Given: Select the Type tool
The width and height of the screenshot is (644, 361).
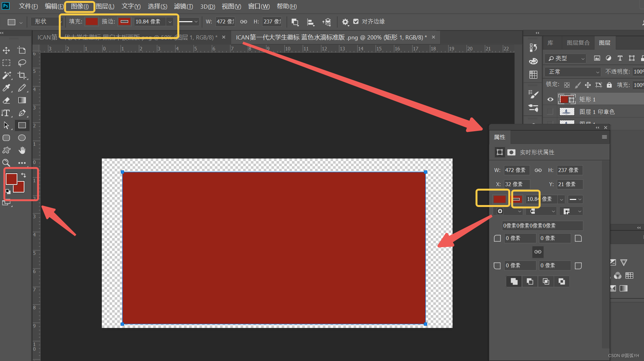Looking at the screenshot, I should [x=6, y=113].
